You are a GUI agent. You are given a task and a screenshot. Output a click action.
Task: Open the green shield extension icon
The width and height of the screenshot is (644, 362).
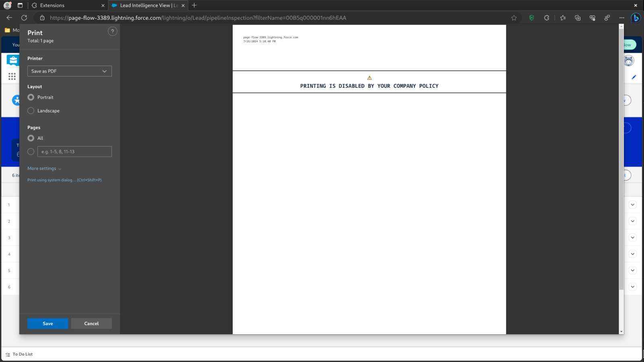coord(532,18)
